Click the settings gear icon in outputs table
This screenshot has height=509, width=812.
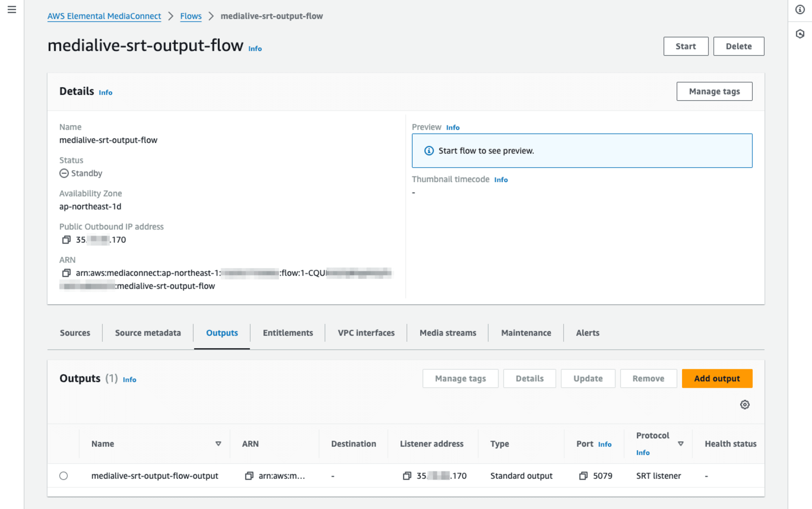(x=745, y=405)
